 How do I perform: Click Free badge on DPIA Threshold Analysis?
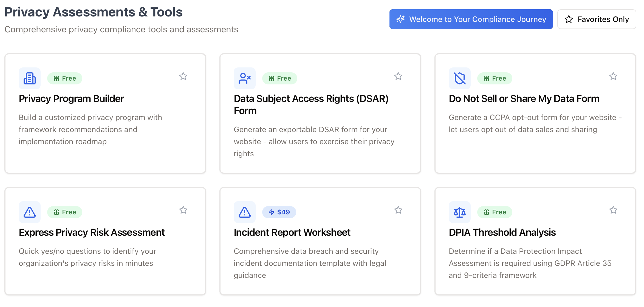pyautogui.click(x=495, y=212)
